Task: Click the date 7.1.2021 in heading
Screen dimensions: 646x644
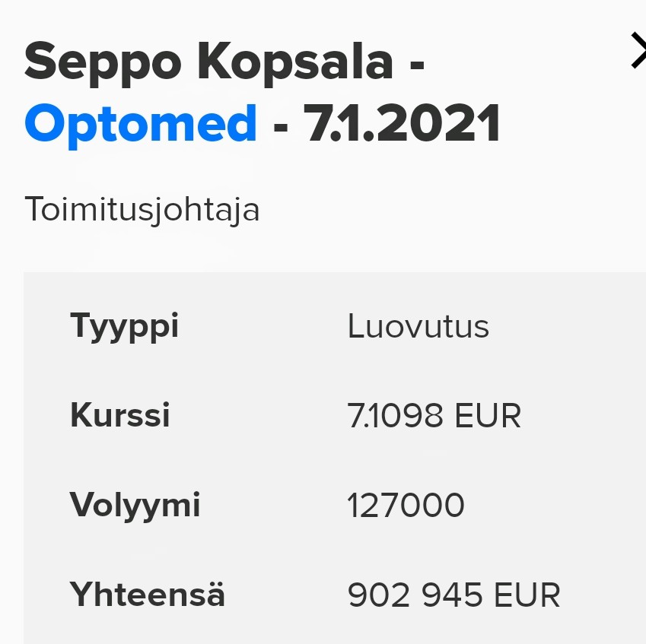Action: point(402,123)
